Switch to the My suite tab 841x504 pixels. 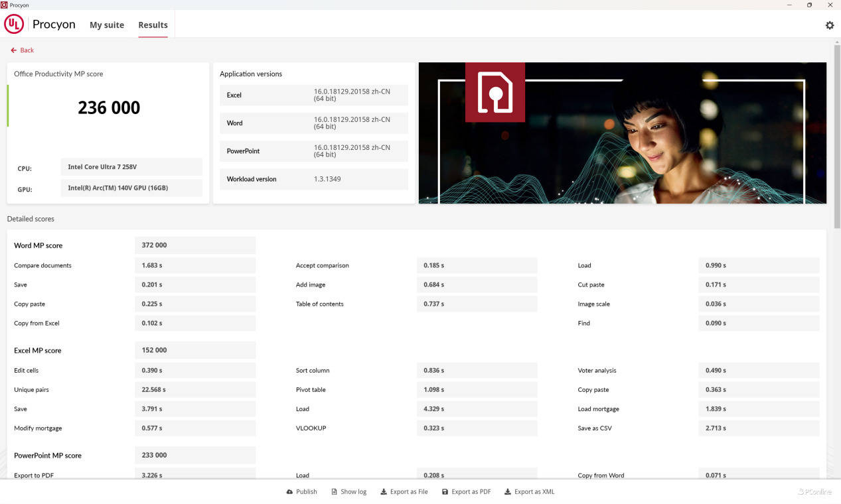(107, 25)
